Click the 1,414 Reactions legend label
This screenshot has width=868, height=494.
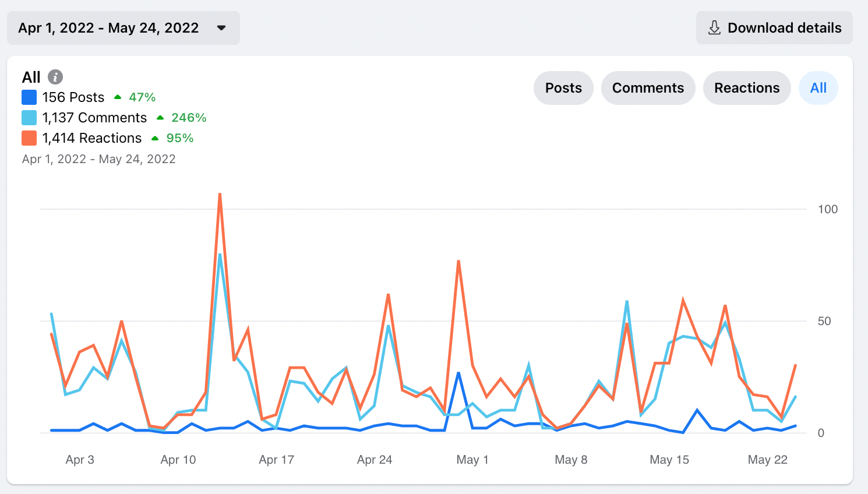(92, 138)
